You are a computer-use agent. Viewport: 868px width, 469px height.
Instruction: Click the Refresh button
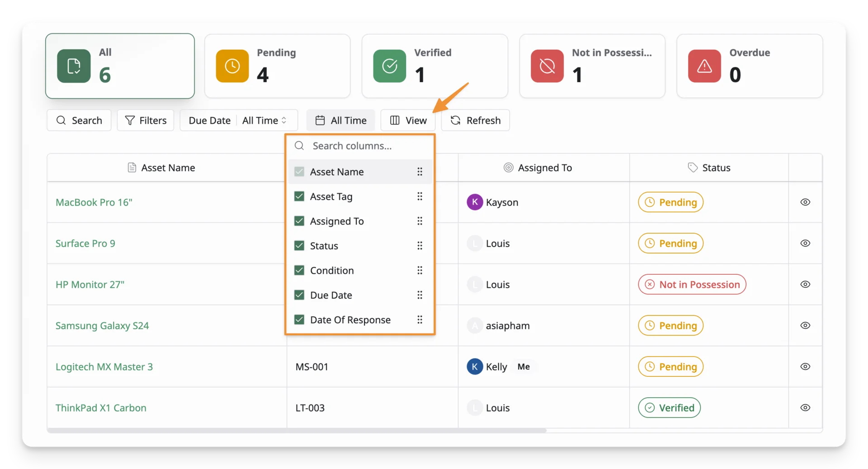[475, 120]
